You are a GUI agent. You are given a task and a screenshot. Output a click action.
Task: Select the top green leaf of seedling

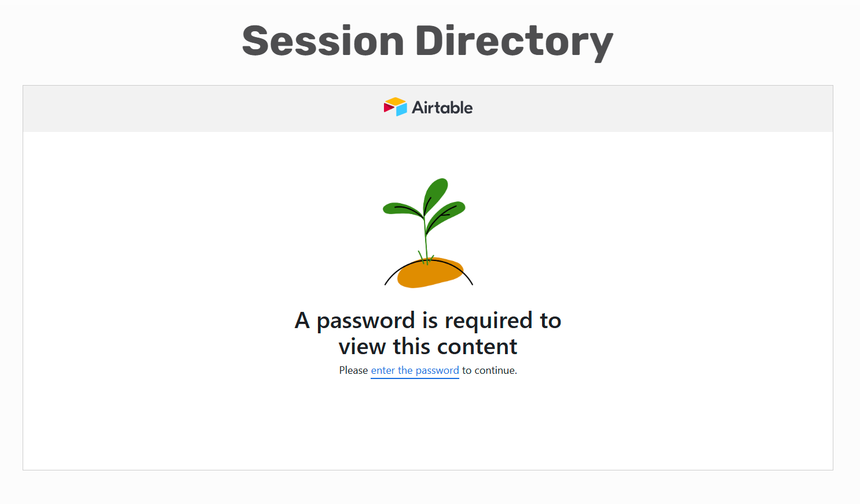tap(436, 196)
